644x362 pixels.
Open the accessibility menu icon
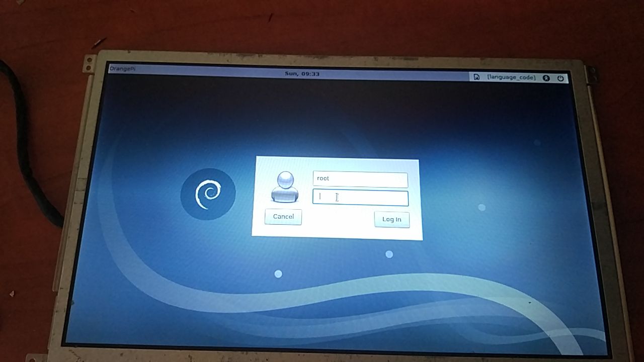pyautogui.click(x=546, y=78)
